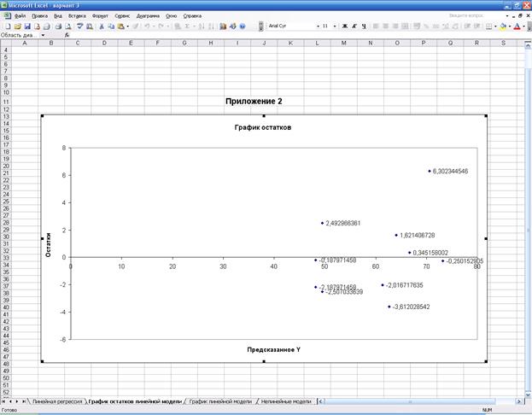Open the Chart Wizard icon

[223, 26]
